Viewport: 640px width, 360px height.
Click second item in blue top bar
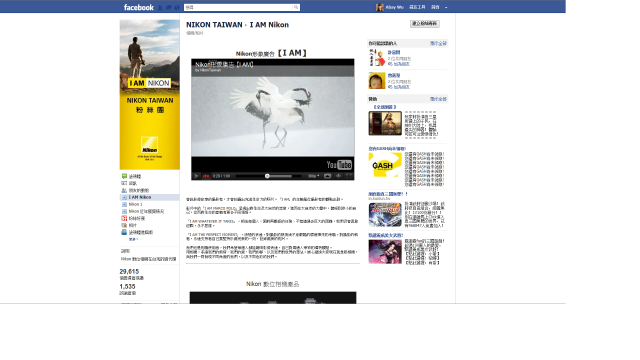click(x=417, y=7)
